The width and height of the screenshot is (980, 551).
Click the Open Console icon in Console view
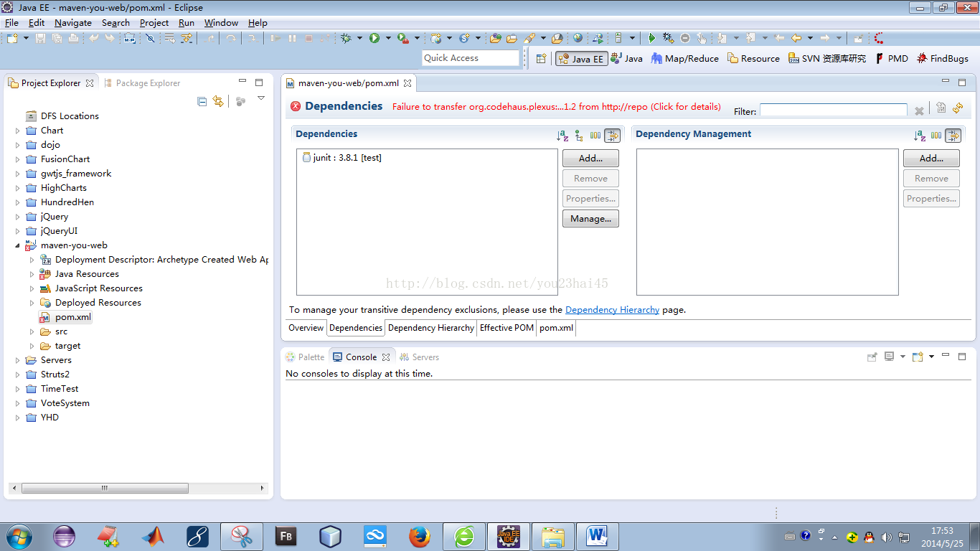pyautogui.click(x=918, y=357)
